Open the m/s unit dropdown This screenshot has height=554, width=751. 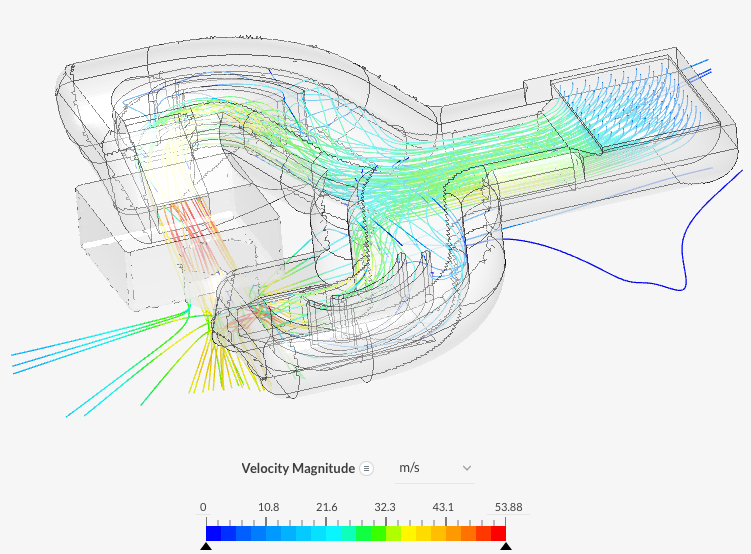click(435, 468)
